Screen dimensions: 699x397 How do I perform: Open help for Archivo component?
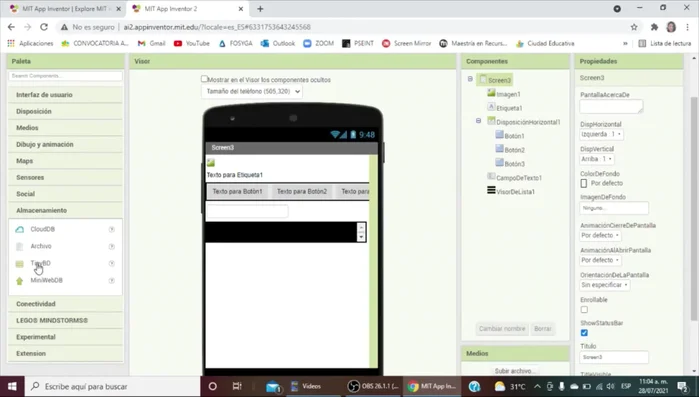[112, 246]
